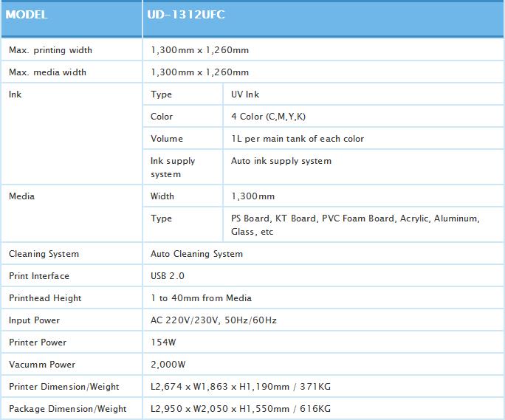
Task: Select the 154W printer power value
Action: tap(164, 342)
